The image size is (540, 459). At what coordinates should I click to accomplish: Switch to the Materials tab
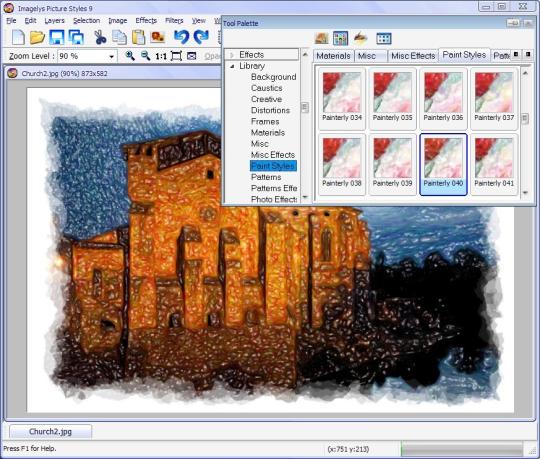click(x=333, y=56)
